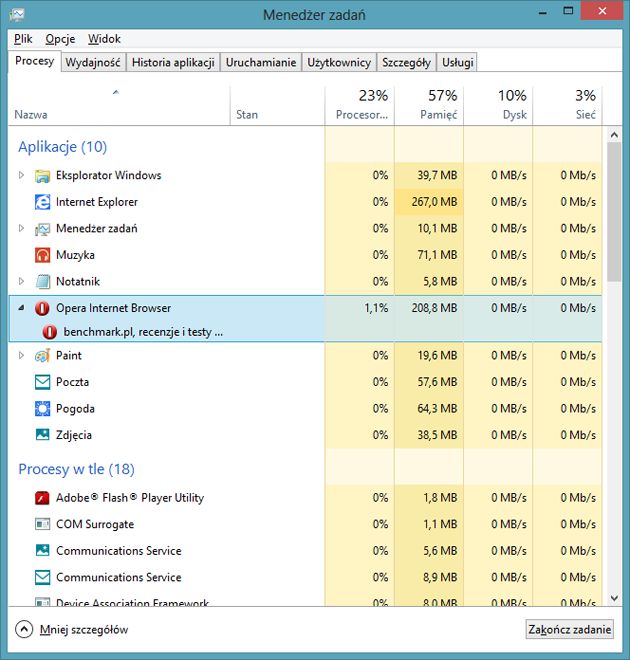The width and height of the screenshot is (630, 660).
Task: Open the Widok menu
Action: 104,39
